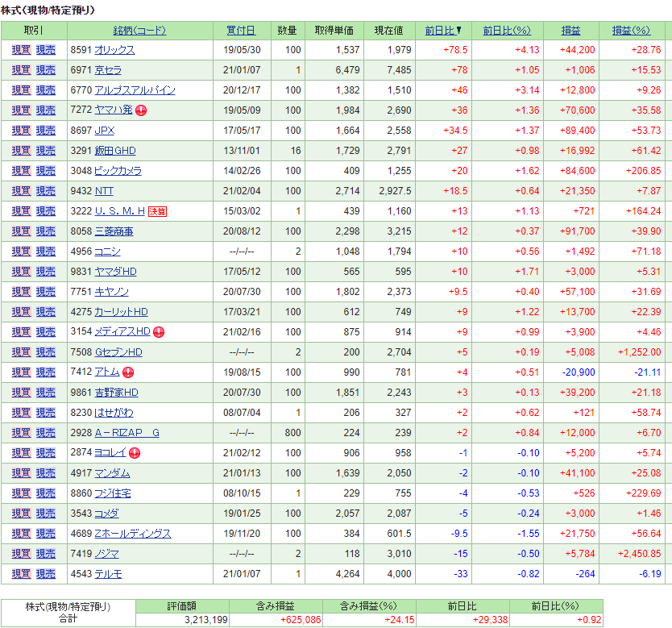Click 現売 in the A-RIZAP G row
Viewport: 672px width, 628px height.
tap(46, 433)
